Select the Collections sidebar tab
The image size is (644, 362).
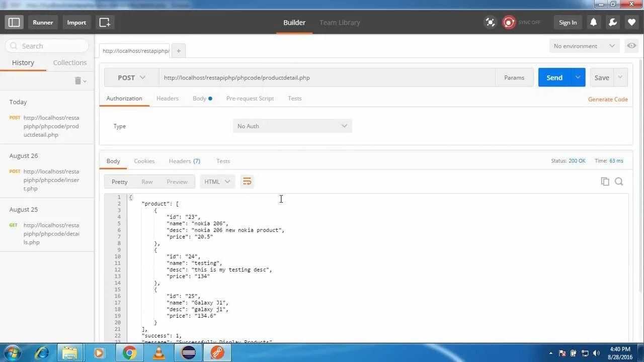[x=70, y=62]
